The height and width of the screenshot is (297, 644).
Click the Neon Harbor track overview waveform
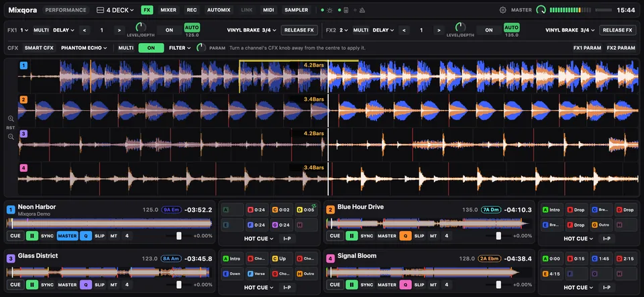[x=109, y=224]
